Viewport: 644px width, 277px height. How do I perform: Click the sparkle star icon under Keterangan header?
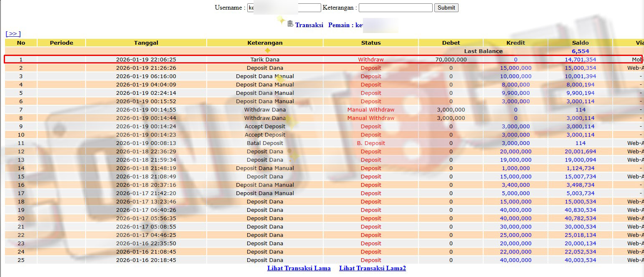pyautogui.click(x=268, y=51)
